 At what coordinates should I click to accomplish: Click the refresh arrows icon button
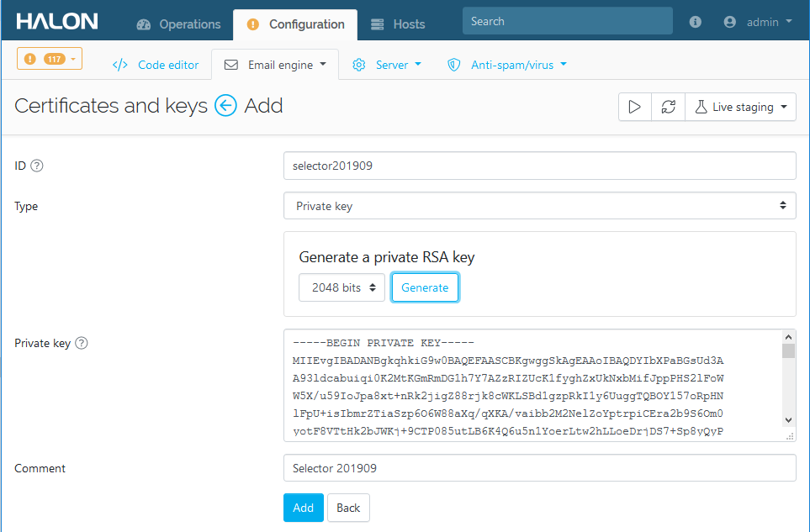[x=668, y=108]
